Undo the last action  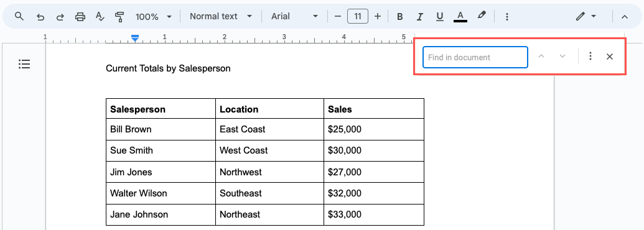pyautogui.click(x=40, y=17)
